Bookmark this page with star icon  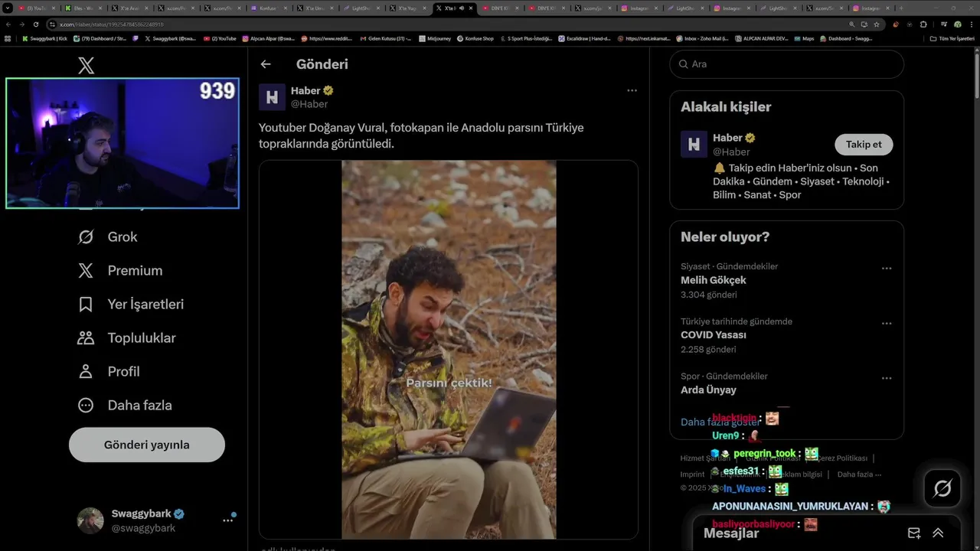[877, 24]
